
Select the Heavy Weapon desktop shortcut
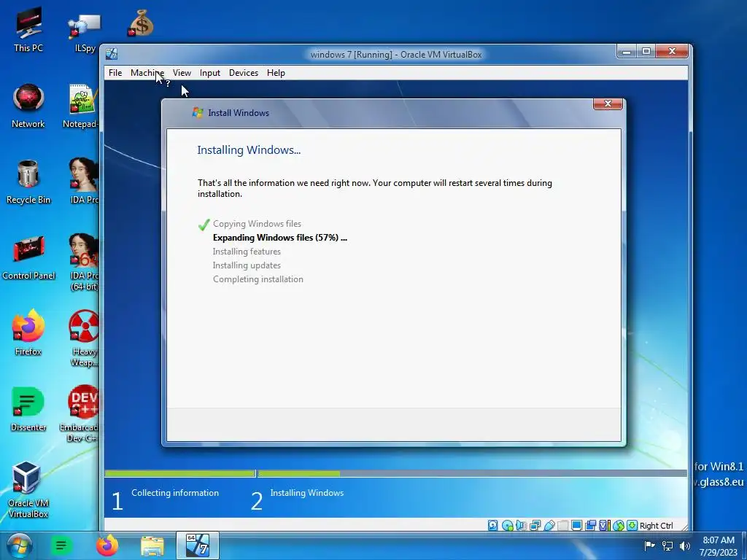point(84,338)
